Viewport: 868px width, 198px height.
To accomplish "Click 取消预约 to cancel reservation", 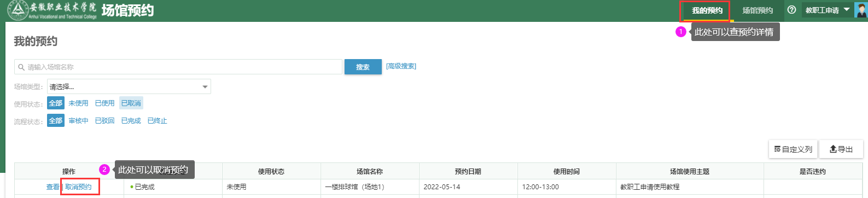I will click(79, 187).
